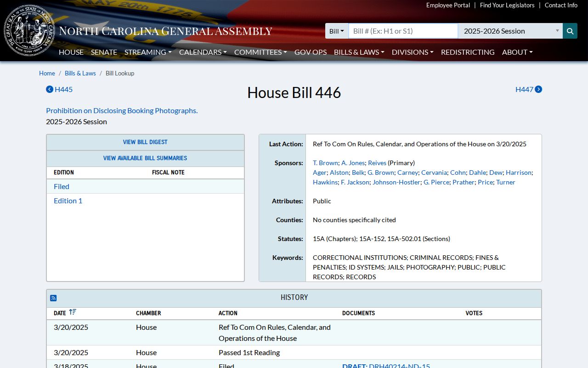The height and width of the screenshot is (368, 588).
Task: Click North Carolina General Assembly title
Action: (165, 31)
